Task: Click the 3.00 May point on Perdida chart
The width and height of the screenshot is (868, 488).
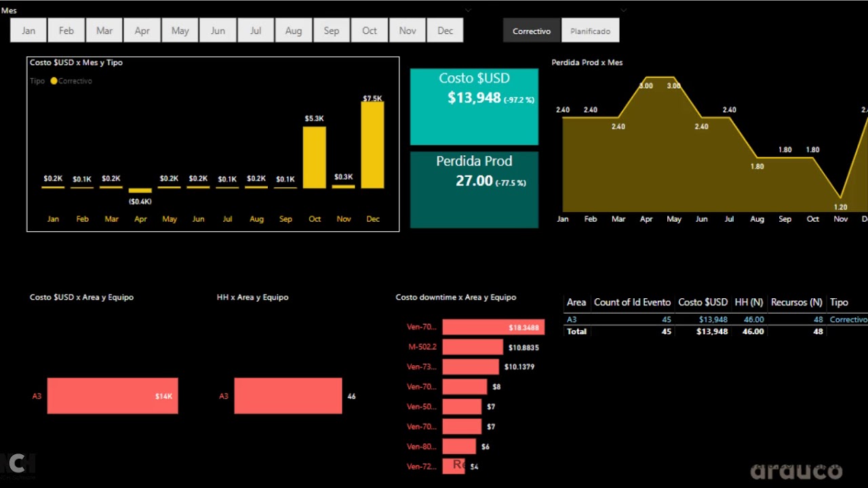Action: [x=673, y=77]
